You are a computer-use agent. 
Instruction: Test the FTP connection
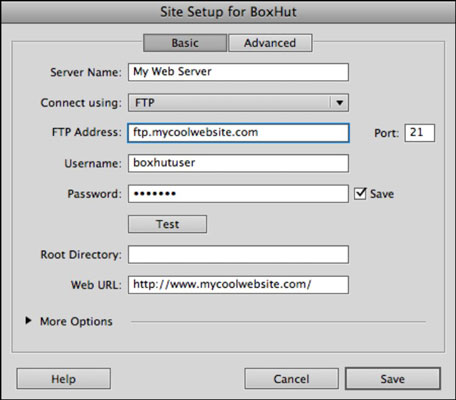tap(167, 224)
